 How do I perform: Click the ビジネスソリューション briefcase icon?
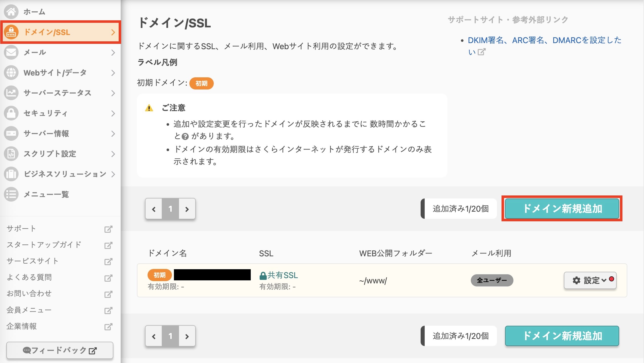click(11, 174)
